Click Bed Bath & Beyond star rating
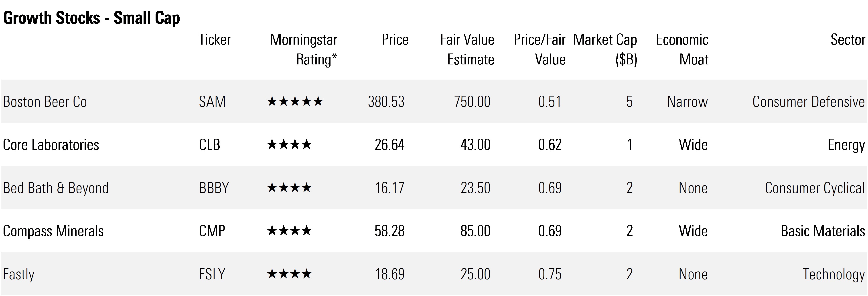Screen dimensions: 868x296 click(289, 188)
